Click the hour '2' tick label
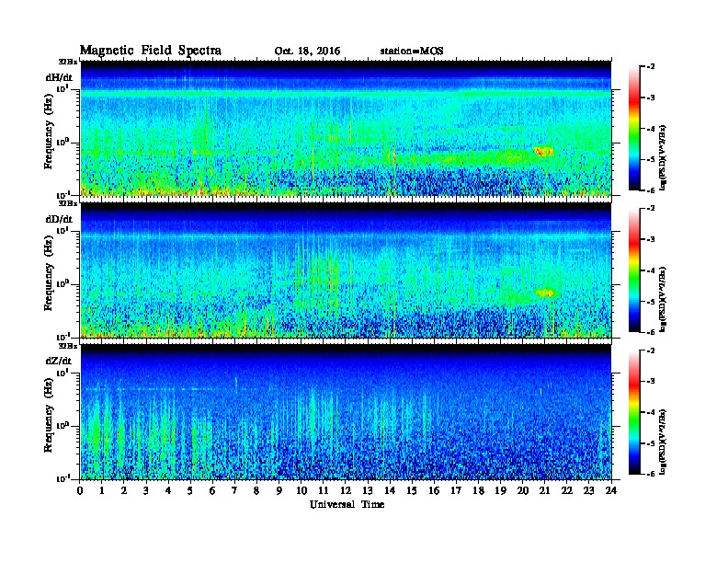This screenshot has width=728, height=563. tap(124, 491)
